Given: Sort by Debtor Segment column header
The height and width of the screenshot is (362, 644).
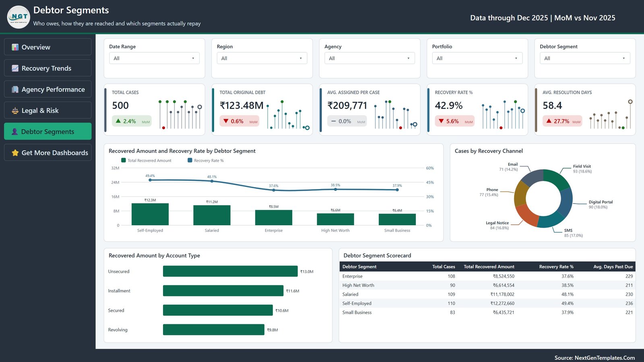Looking at the screenshot, I should pyautogui.click(x=359, y=267).
